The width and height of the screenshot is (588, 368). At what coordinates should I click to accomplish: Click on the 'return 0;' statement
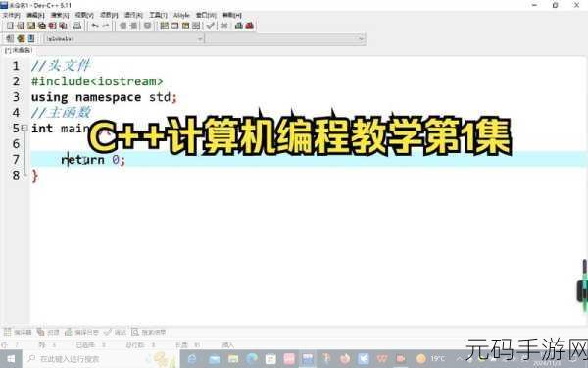[93, 160]
